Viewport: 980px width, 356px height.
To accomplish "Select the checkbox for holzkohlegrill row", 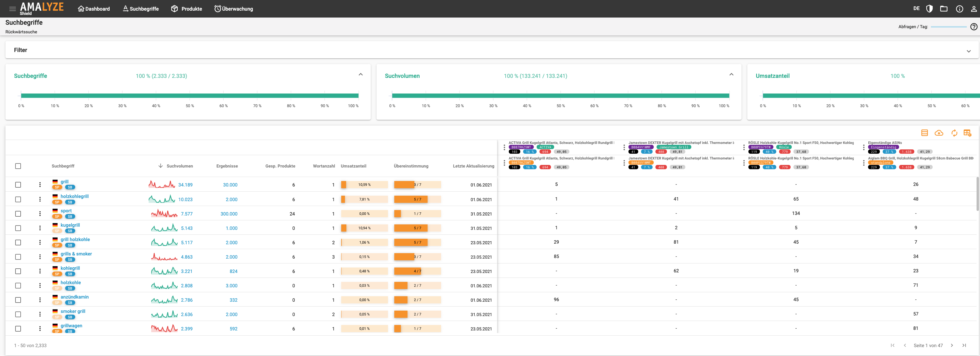I will [18, 199].
